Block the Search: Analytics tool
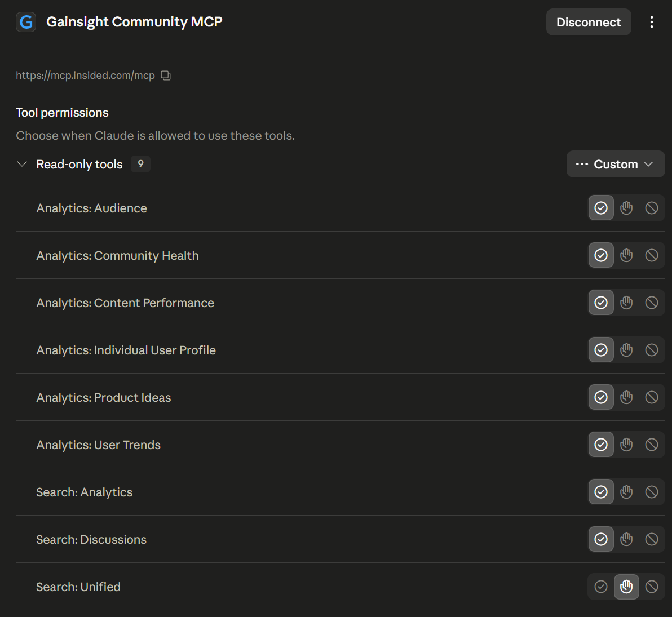The width and height of the screenshot is (672, 617). 652,492
